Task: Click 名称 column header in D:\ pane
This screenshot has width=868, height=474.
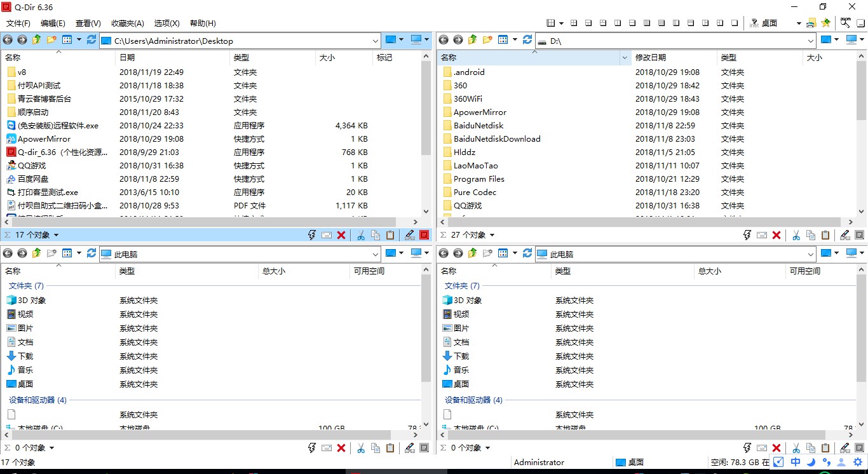Action: click(534, 58)
